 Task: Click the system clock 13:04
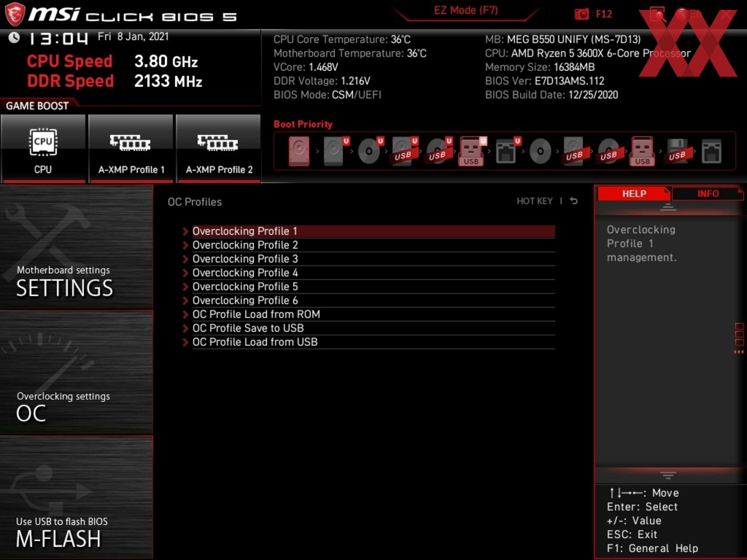(58, 38)
